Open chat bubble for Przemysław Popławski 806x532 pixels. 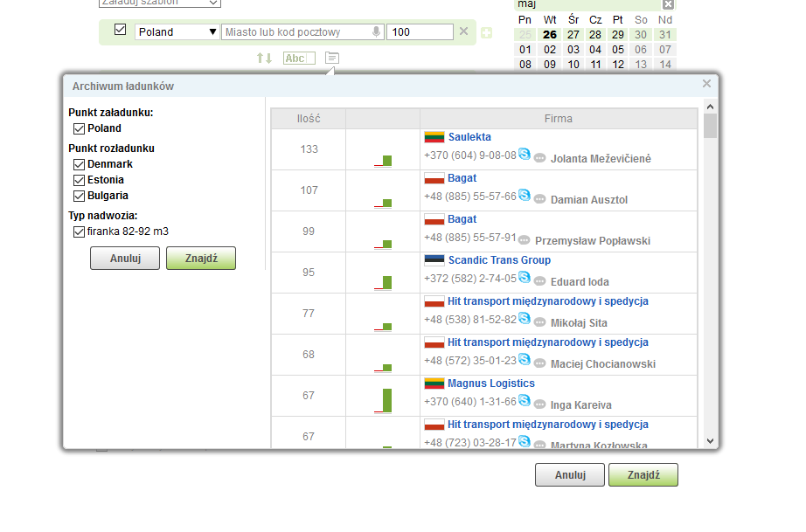[x=524, y=240]
